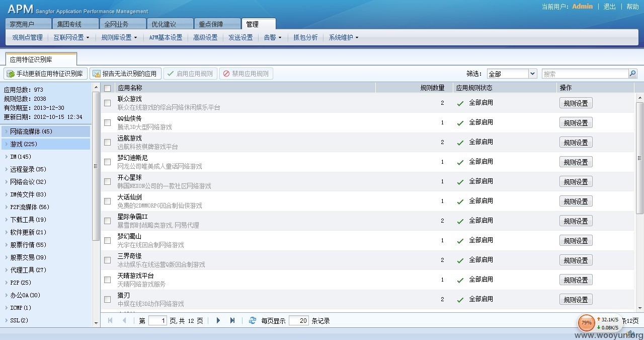Switch to the 优化建议 tab
Screen dimensions: 644x340
click(x=170, y=24)
